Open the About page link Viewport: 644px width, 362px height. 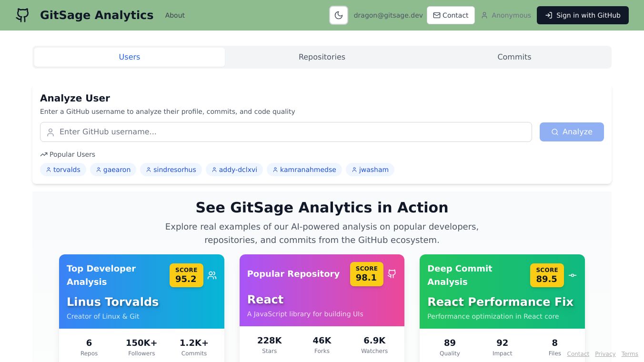coord(175,15)
